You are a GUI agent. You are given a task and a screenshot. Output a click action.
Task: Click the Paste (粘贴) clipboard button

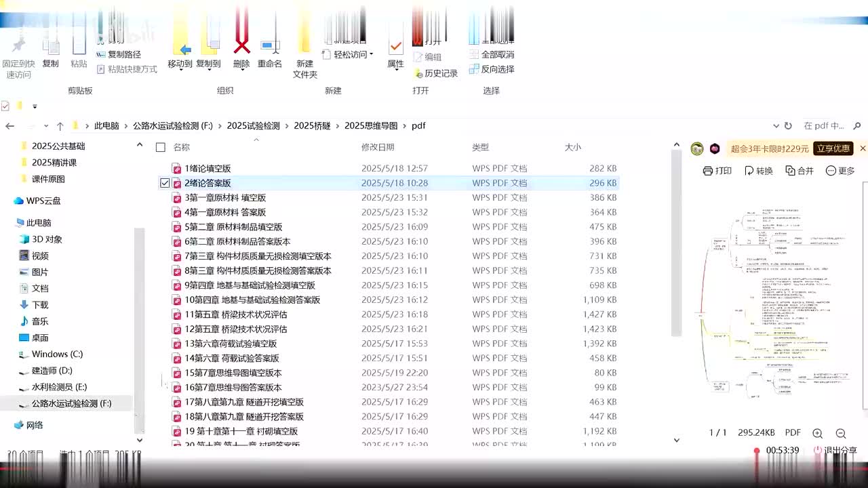pos(79,54)
